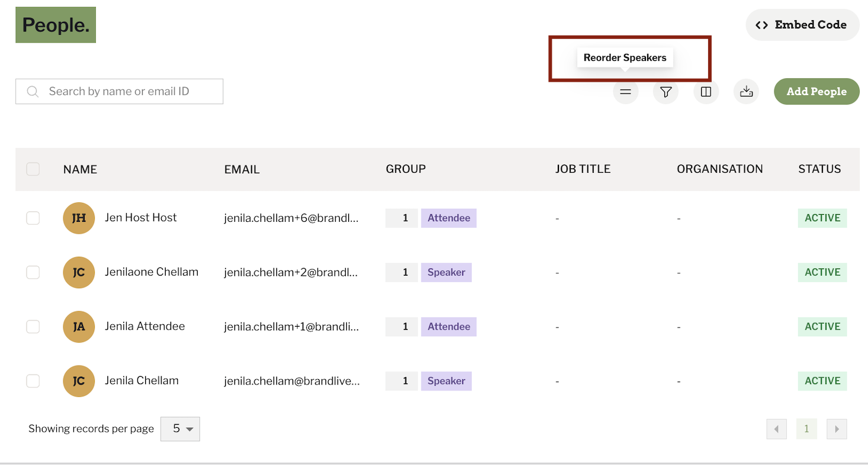The height and width of the screenshot is (465, 868).
Task: Tick the checkbox for Jenilaone Chellam
Action: coord(33,272)
